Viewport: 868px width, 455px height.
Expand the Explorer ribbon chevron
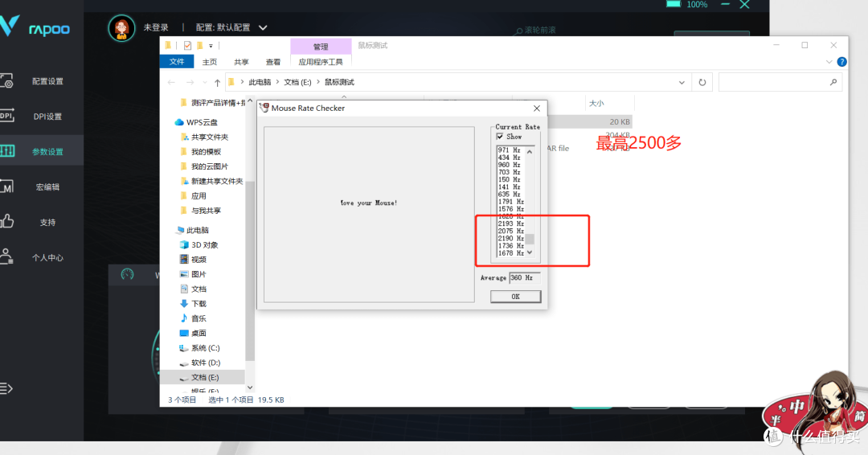tap(829, 62)
